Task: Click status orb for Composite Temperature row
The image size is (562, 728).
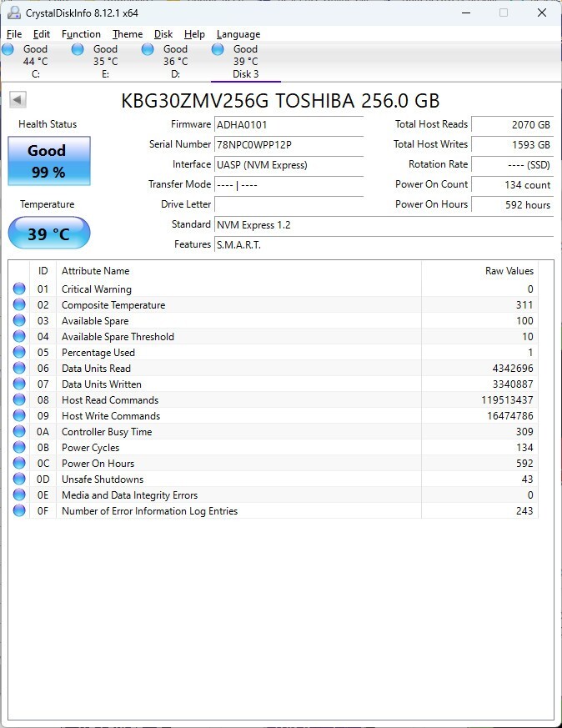Action: [19, 304]
